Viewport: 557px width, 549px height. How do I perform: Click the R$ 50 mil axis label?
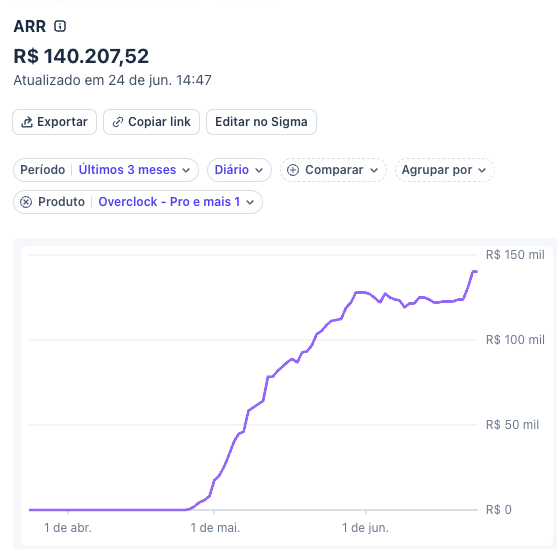click(512, 425)
